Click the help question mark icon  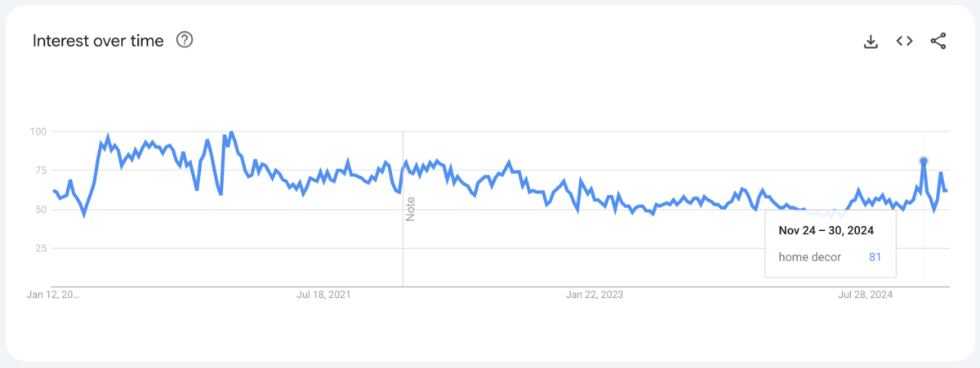point(185,40)
